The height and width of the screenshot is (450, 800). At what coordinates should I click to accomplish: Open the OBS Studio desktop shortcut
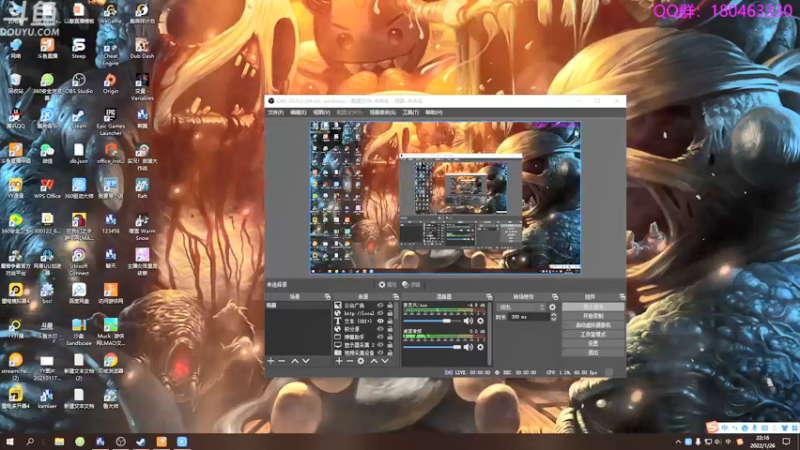click(x=79, y=84)
